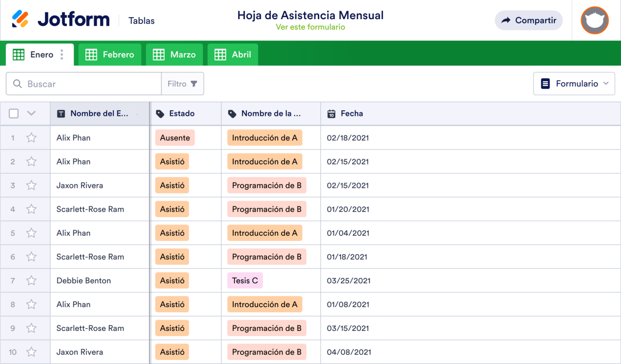Select the header checkbox to select all rows
The width and height of the screenshot is (621, 364).
[x=13, y=113]
